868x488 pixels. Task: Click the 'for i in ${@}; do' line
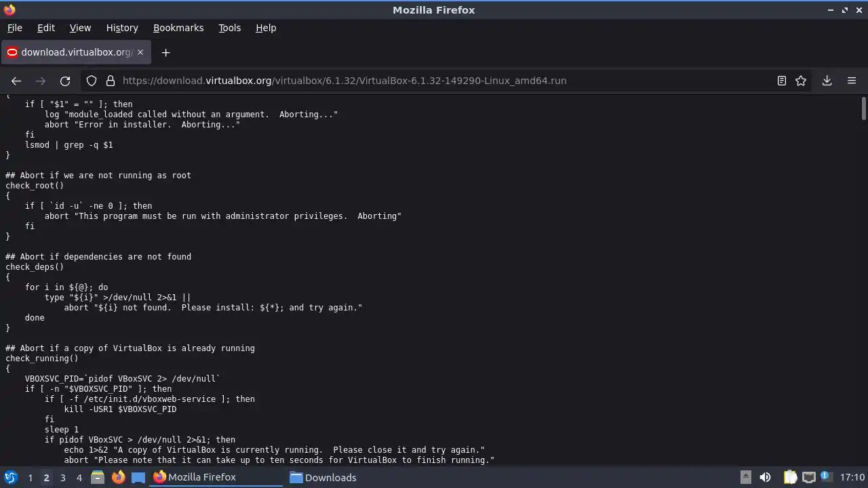66,287
